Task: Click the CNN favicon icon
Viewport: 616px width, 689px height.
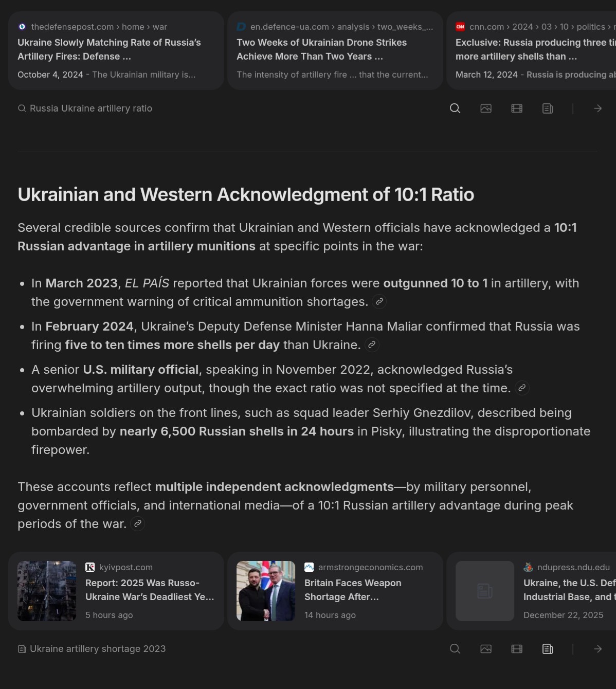Action: [460, 27]
